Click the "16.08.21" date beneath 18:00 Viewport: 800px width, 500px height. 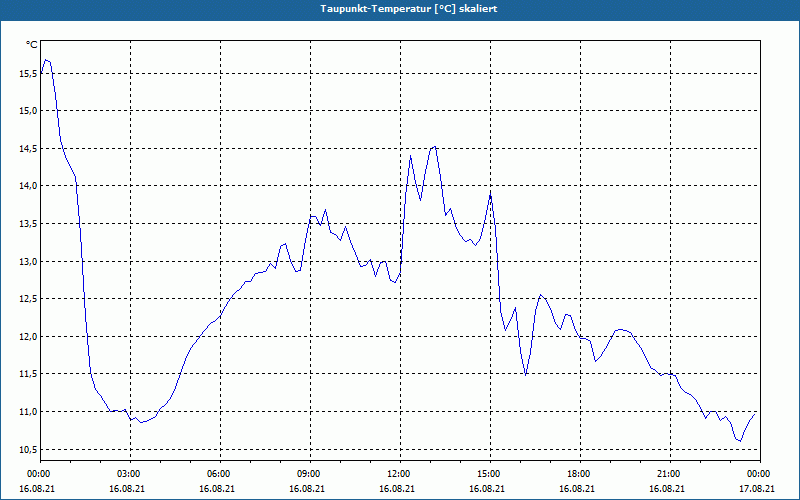click(x=578, y=488)
